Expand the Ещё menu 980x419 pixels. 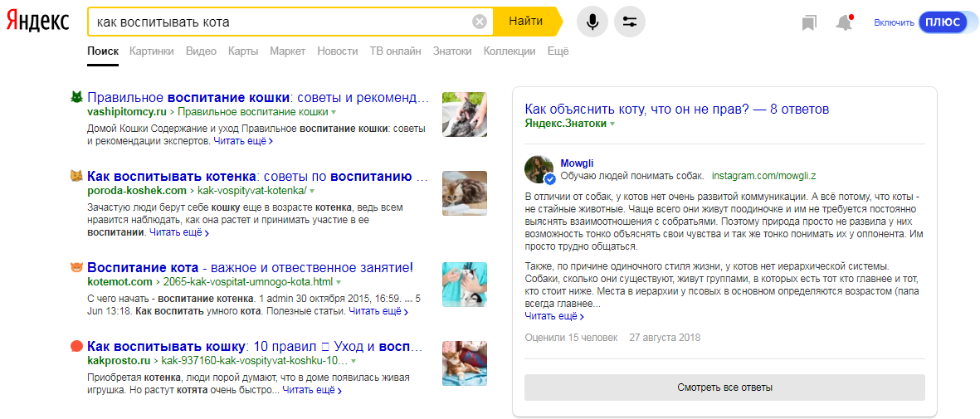[x=558, y=51]
